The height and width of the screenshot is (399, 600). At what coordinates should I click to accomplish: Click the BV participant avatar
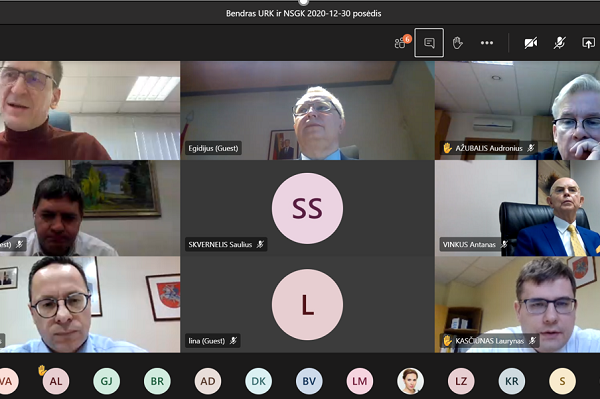point(309,381)
